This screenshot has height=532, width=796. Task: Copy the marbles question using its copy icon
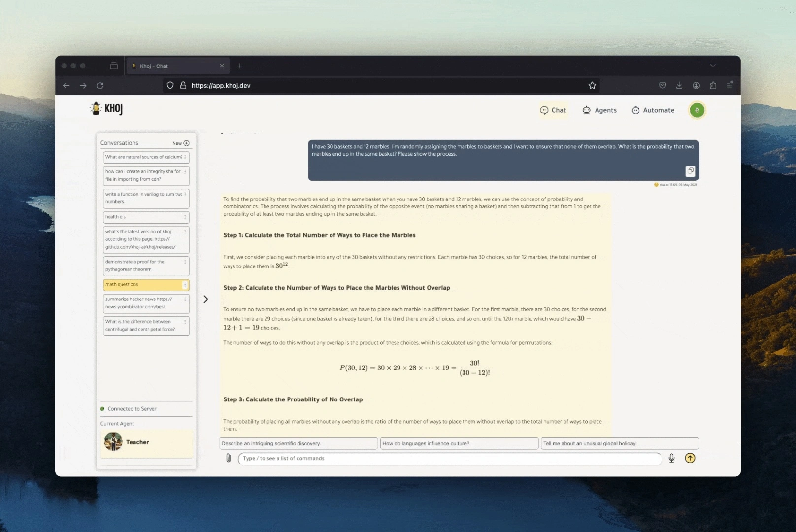tap(690, 171)
